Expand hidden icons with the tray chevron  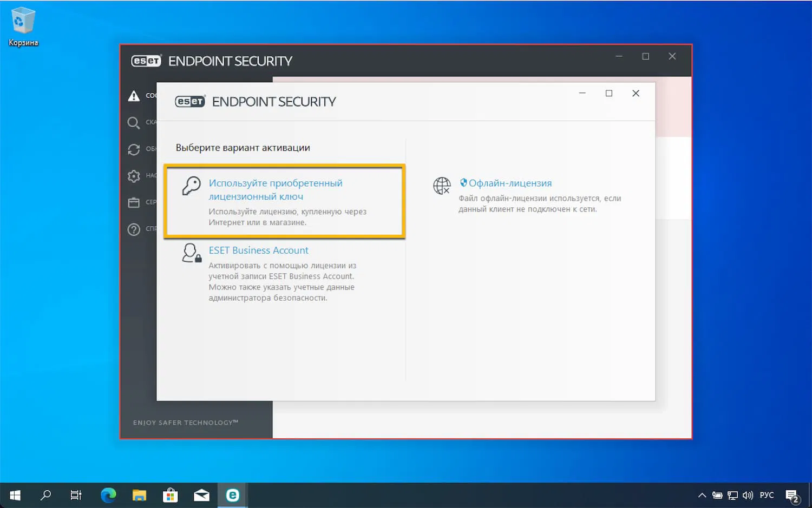(x=702, y=494)
